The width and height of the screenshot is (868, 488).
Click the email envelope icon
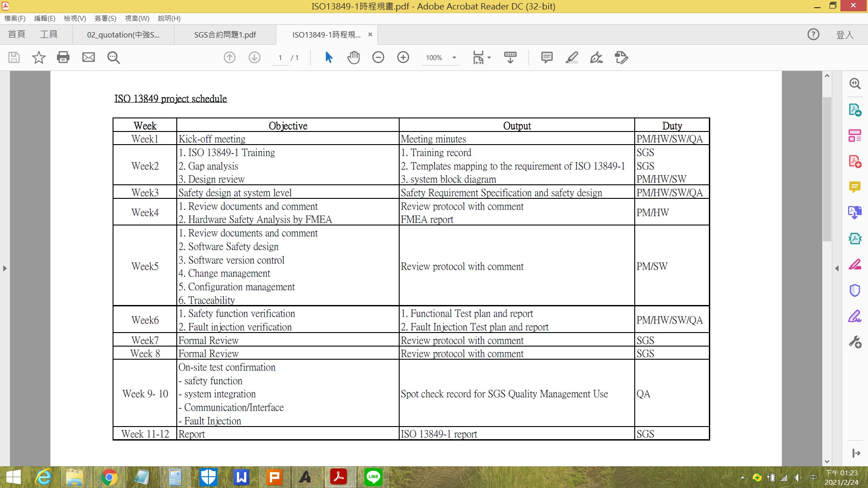tap(89, 57)
